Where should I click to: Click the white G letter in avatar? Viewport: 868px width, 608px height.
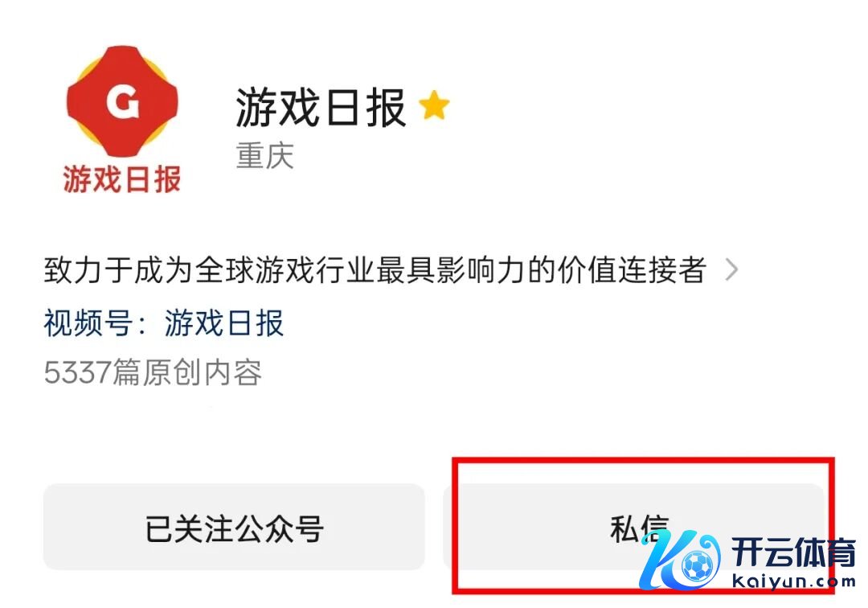pos(122,102)
